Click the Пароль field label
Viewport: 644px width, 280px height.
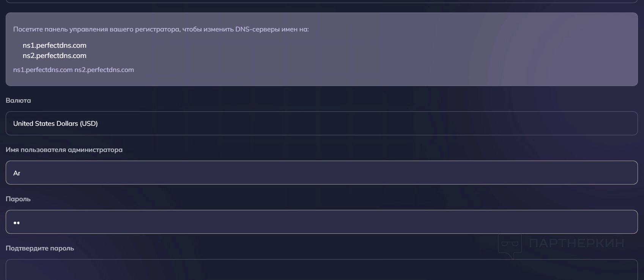[x=18, y=199]
